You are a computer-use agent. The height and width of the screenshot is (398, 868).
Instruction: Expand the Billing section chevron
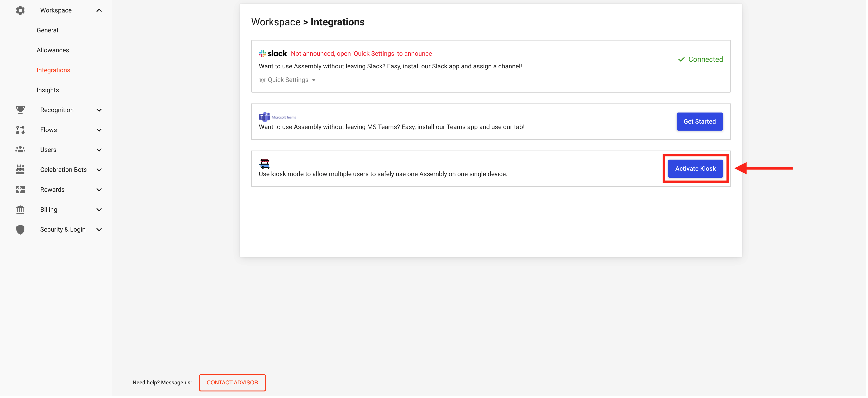pos(99,210)
